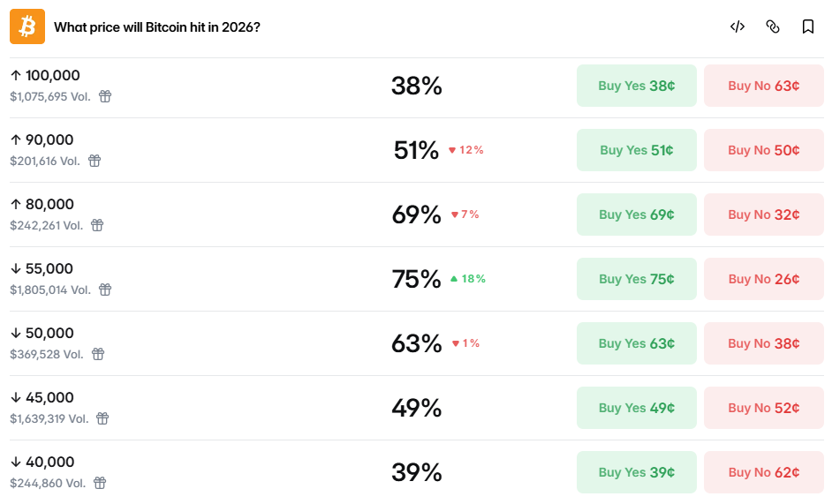
Task: Click gift icon beside $244,860 volume
Action: 100,483
